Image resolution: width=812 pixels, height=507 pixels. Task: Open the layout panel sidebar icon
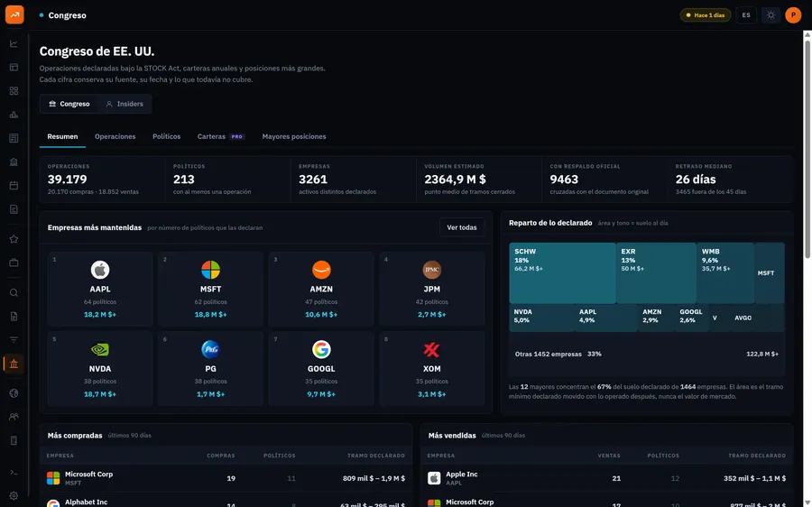[x=14, y=68]
